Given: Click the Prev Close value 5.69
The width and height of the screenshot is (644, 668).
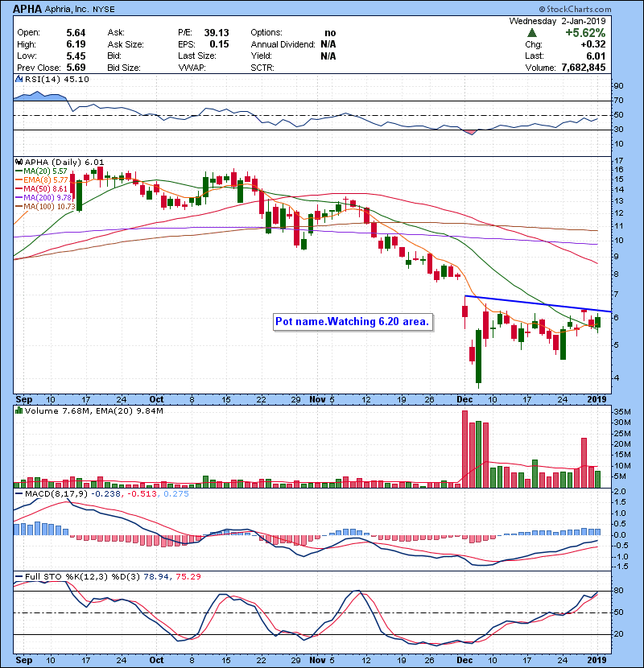Looking at the screenshot, I should [x=76, y=68].
